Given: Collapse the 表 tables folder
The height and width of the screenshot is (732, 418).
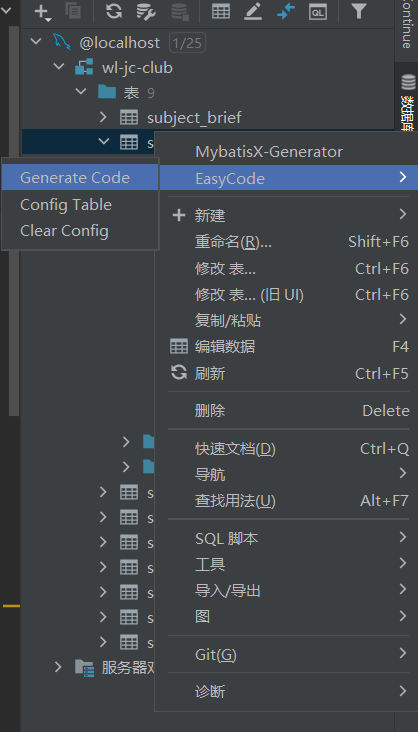Looking at the screenshot, I should click(x=82, y=92).
